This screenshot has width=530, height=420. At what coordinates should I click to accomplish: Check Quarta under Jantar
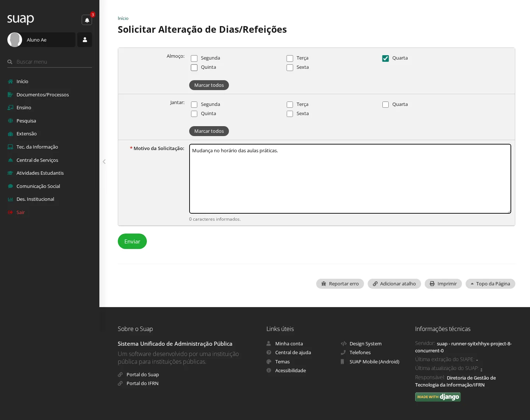(386, 104)
